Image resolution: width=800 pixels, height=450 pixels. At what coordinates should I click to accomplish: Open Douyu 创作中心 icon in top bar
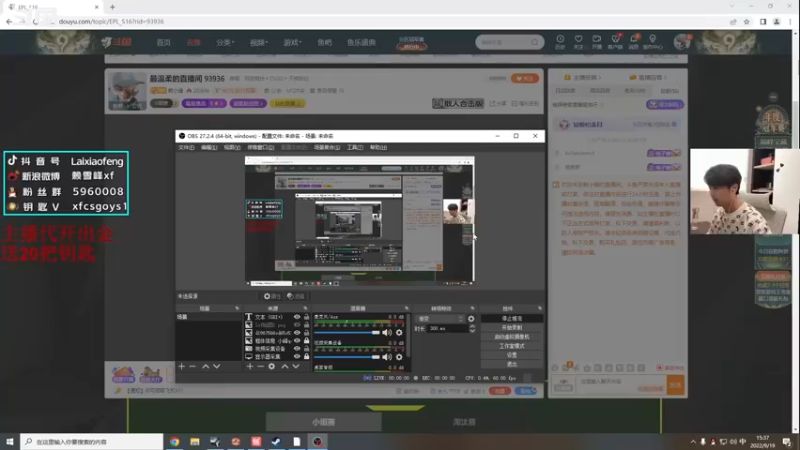coord(653,42)
